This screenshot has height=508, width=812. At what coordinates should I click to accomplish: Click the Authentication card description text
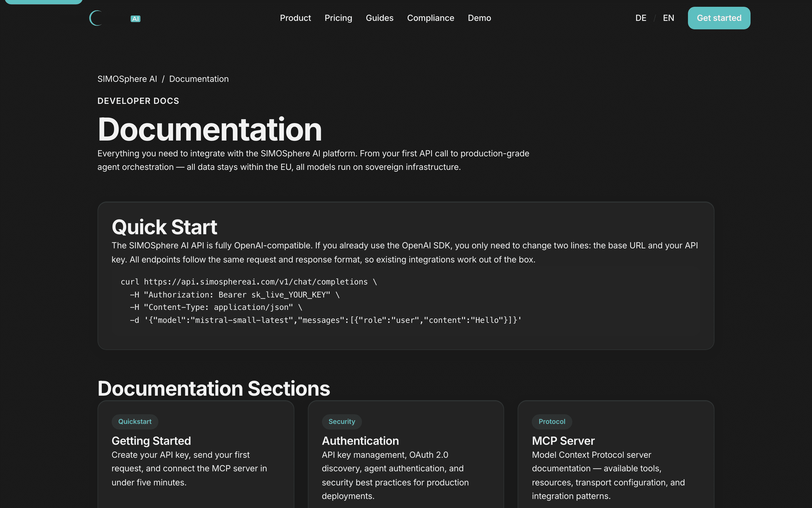[395, 476]
